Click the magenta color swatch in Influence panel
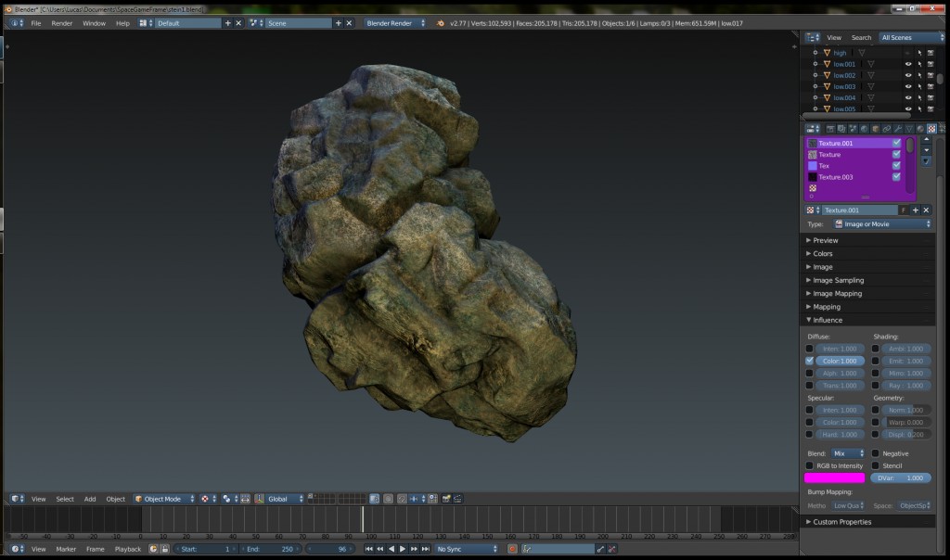This screenshot has width=950, height=560. (x=834, y=477)
